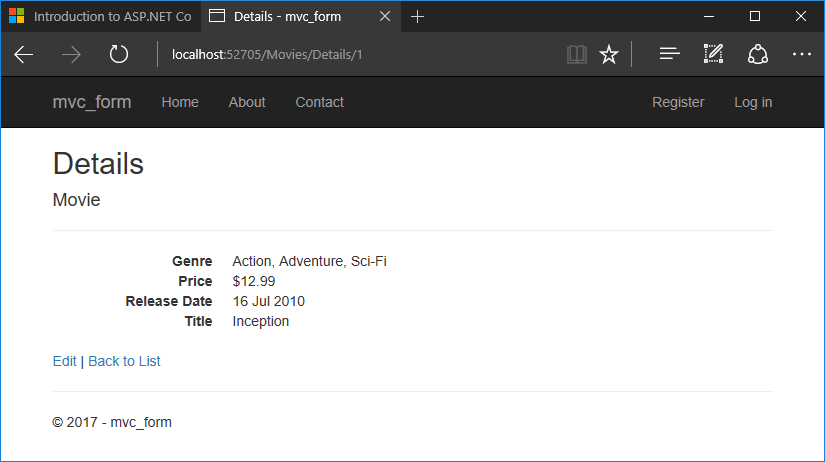Open Reading view book icon
This screenshot has height=462, width=825.
point(576,55)
